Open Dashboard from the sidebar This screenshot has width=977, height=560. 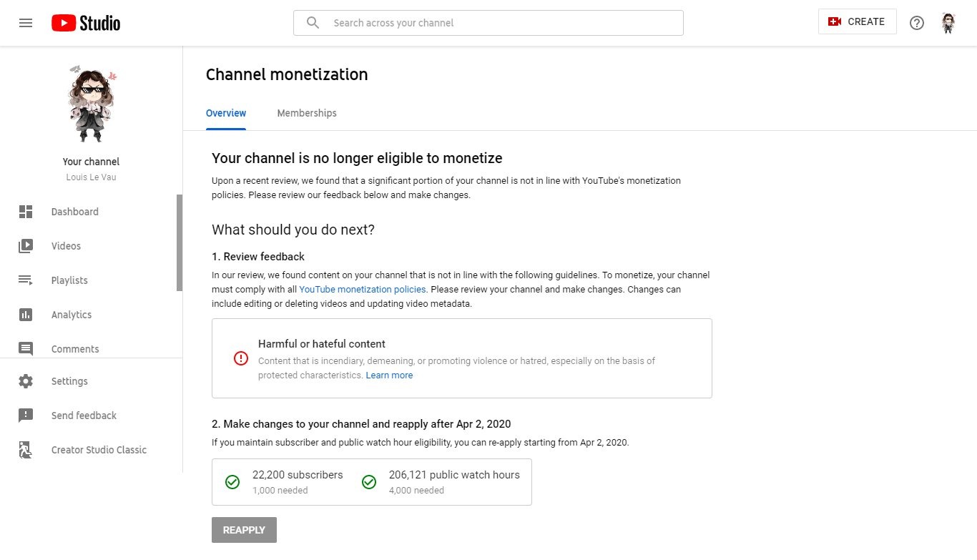coord(92,212)
